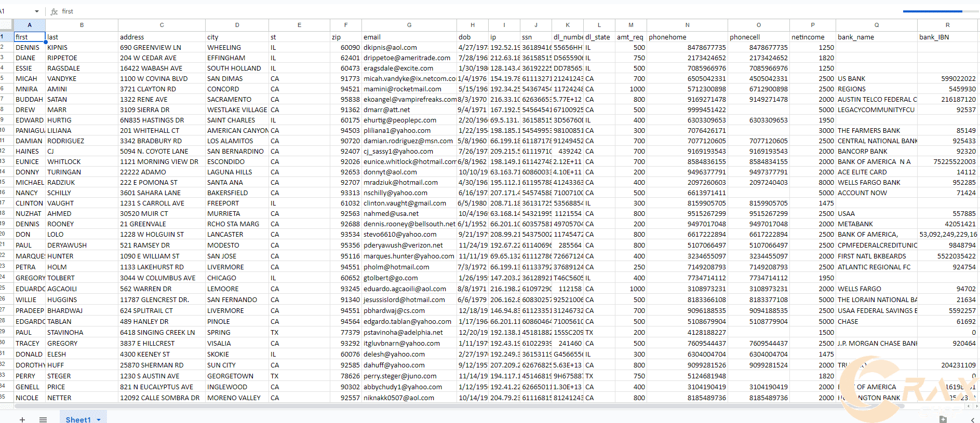Click the add new sheet plus icon

click(22, 419)
